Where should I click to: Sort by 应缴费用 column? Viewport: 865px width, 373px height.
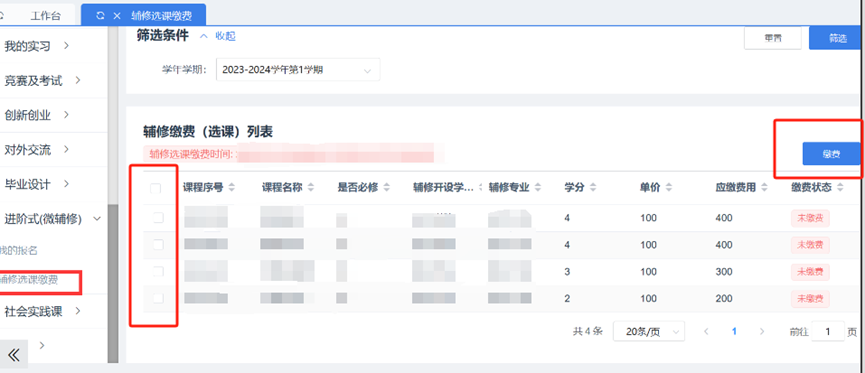tap(764, 188)
